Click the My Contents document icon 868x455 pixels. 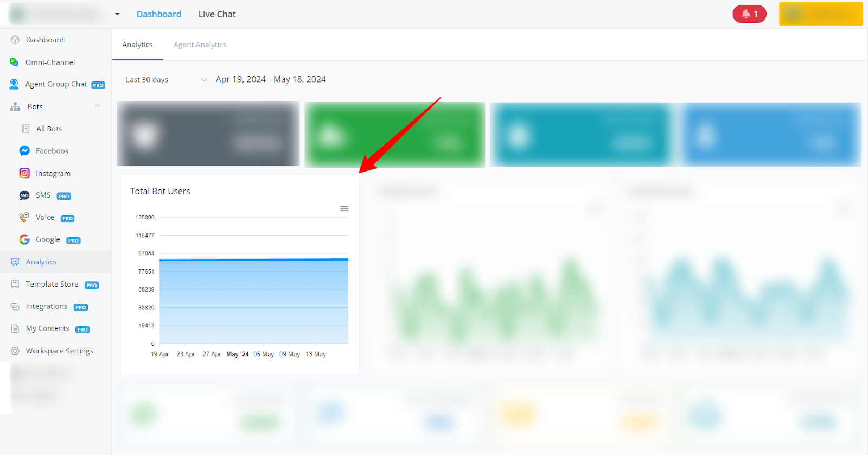(15, 328)
